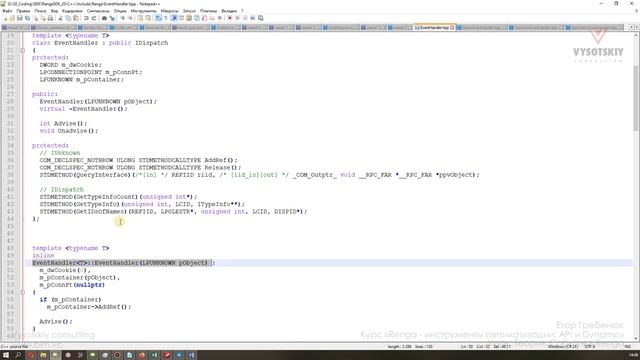Click the Undo toolbar icon
Image resolution: width=640 pixels, height=360 pixels.
point(86,18)
